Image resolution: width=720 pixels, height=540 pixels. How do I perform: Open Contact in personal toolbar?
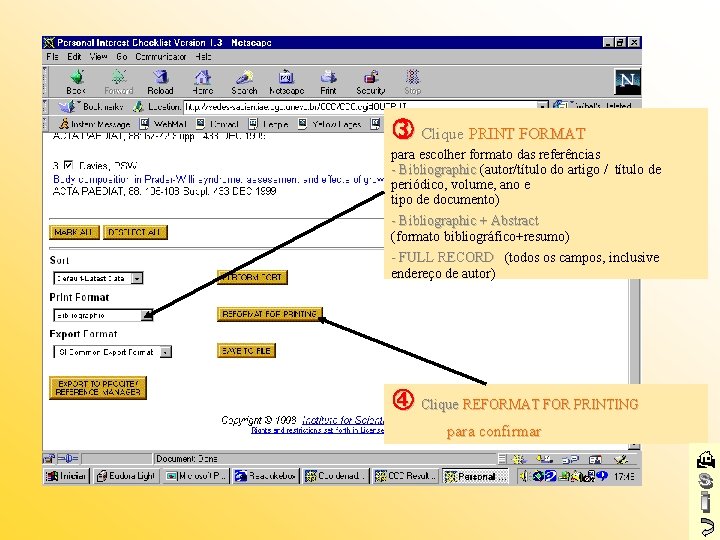click(x=218, y=124)
